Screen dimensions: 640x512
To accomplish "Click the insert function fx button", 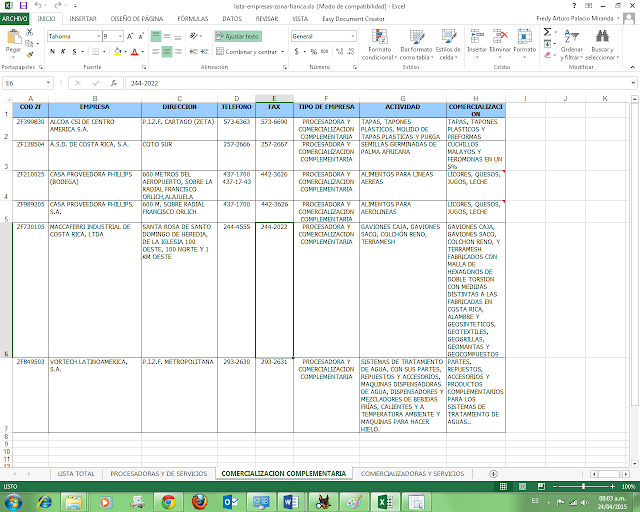I will pyautogui.click(x=114, y=83).
